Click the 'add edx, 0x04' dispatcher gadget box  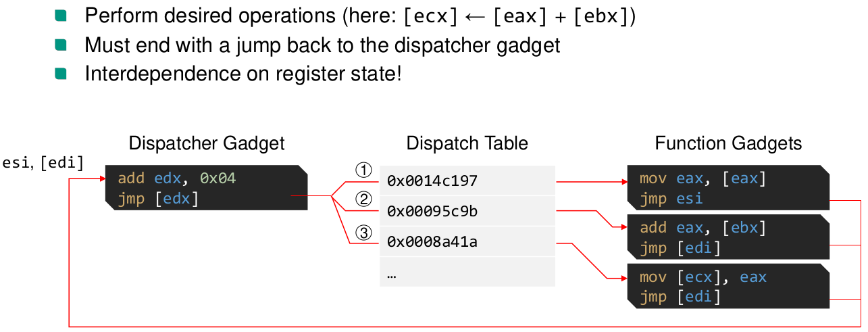(x=206, y=189)
